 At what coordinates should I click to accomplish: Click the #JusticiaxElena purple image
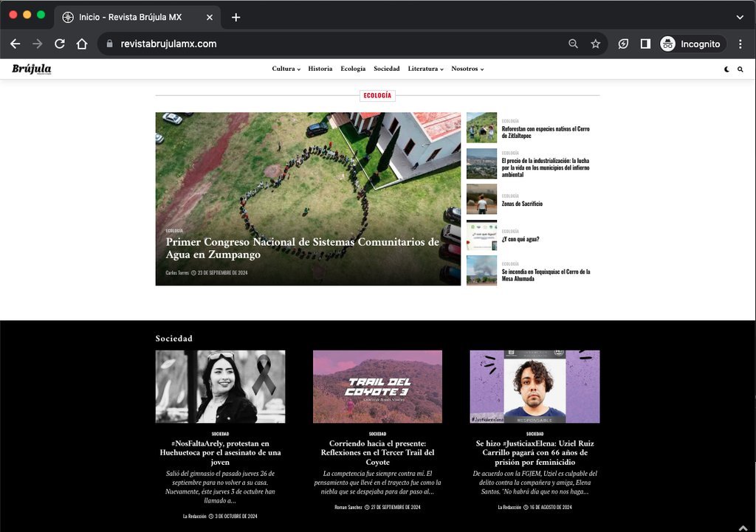(x=535, y=387)
